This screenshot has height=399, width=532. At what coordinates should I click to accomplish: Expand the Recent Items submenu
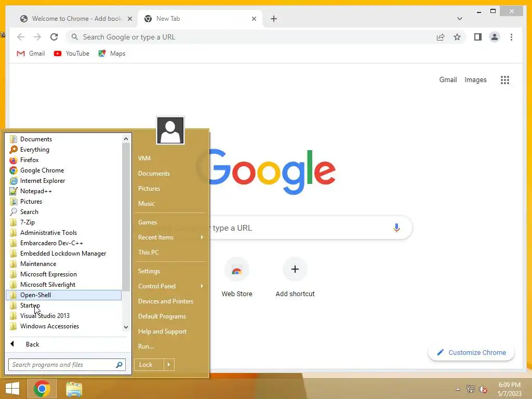tap(170, 237)
